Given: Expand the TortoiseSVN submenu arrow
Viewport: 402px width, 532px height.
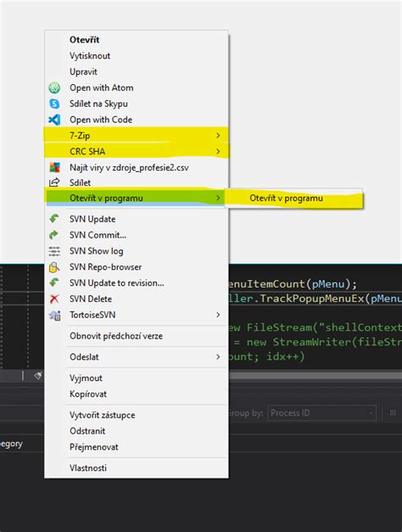Looking at the screenshot, I should pos(218,315).
